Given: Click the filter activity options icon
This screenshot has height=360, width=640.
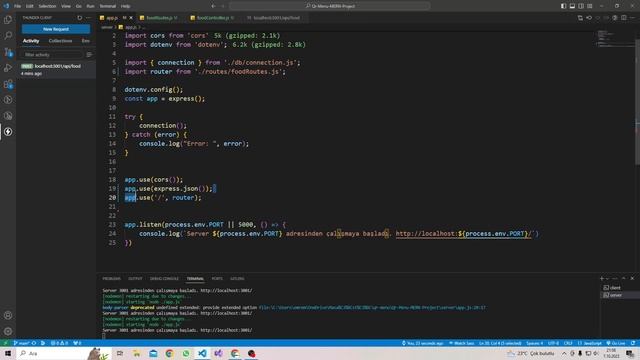Looking at the screenshot, I should point(89,55).
